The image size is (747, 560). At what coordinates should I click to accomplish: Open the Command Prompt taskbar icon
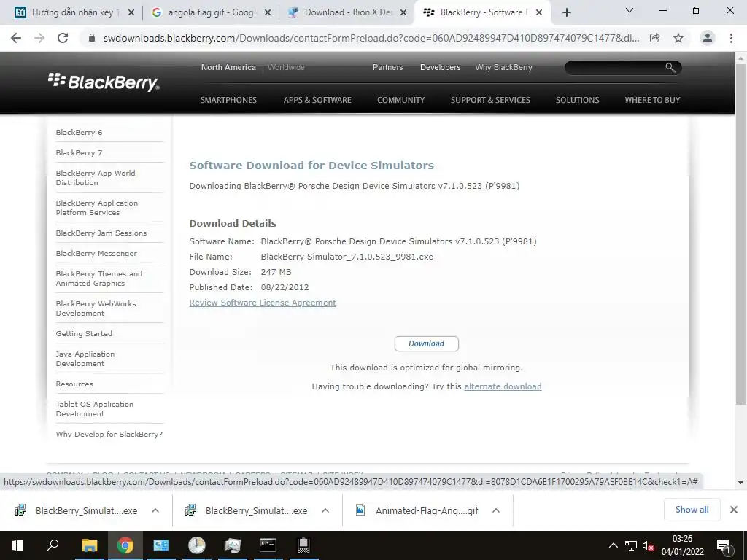(268, 545)
